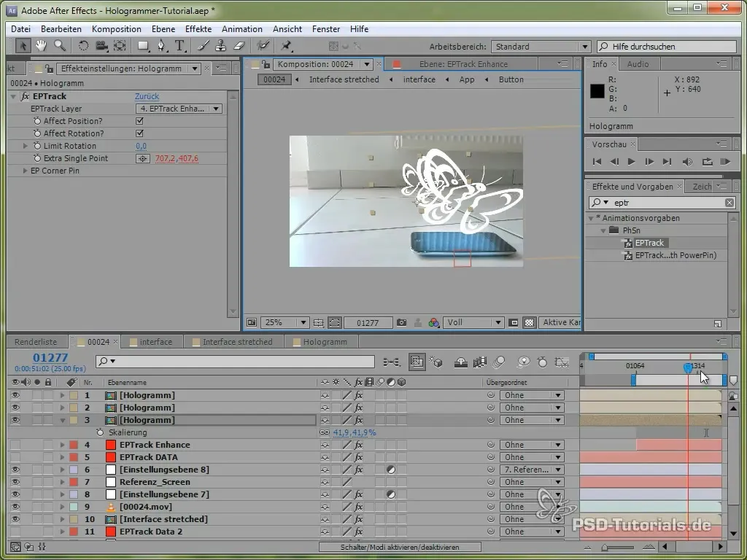Open the Effekte menu
The width and height of the screenshot is (747, 560).
[198, 29]
